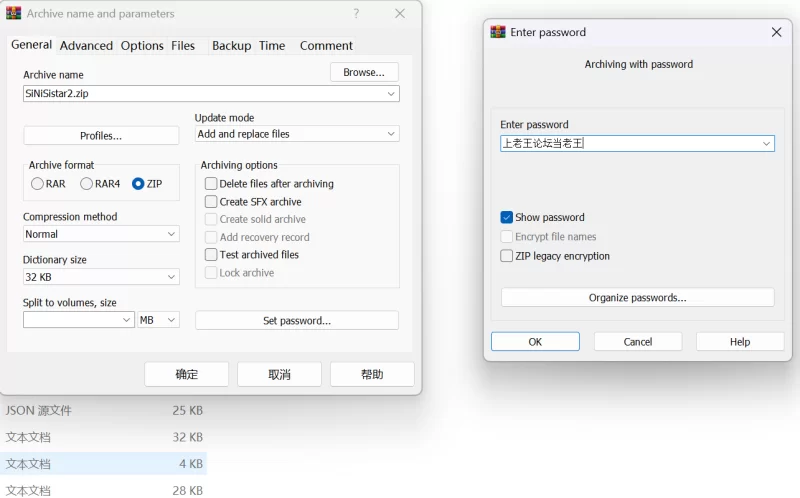Open the Options tab
Screen dimensions: 800x498
click(142, 46)
